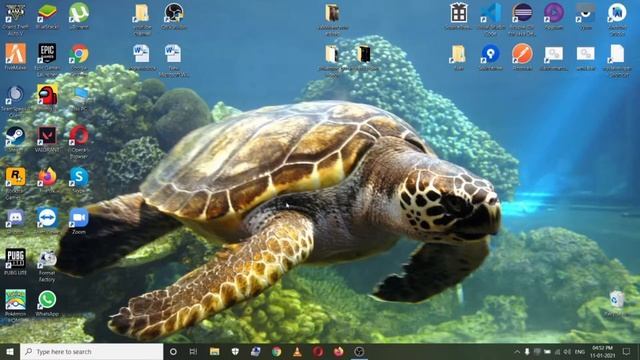This screenshot has width=640, height=360.
Task: Select the Steam desktop shortcut
Action: pyautogui.click(x=16, y=139)
